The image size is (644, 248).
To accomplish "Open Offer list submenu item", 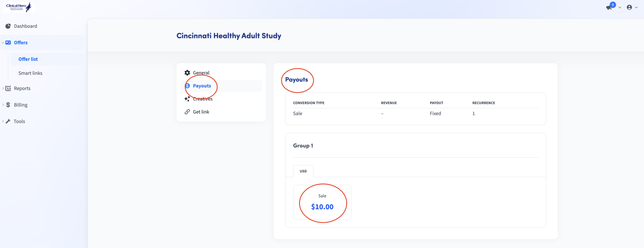I will click(x=47, y=59).
